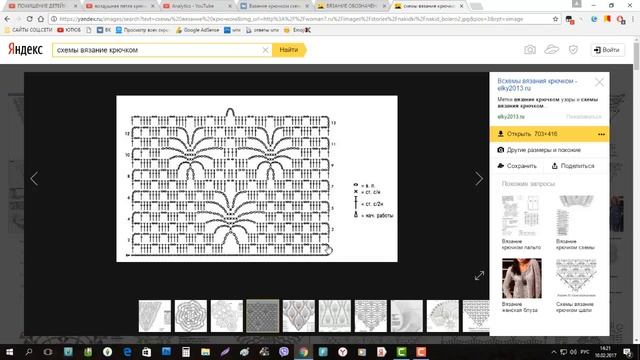
Task: Open the Схемы вязание крючком шали suggestion
Action: pyautogui.click(x=576, y=286)
